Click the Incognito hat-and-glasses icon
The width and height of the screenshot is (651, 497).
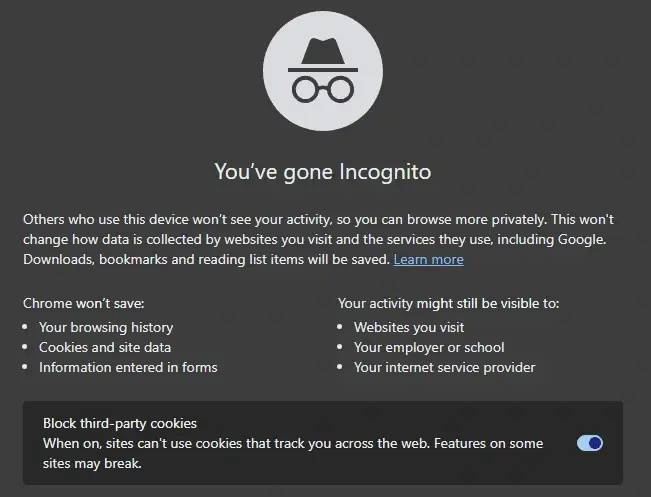coord(322,73)
